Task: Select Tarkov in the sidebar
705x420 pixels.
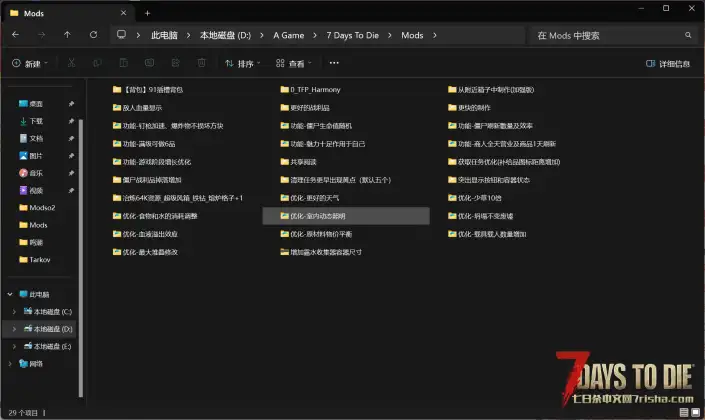Action: pyautogui.click(x=35, y=259)
